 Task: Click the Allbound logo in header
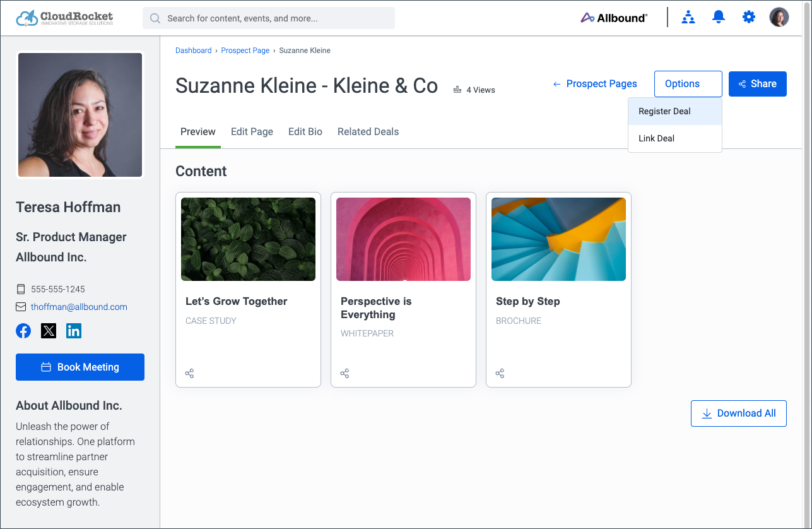(613, 18)
